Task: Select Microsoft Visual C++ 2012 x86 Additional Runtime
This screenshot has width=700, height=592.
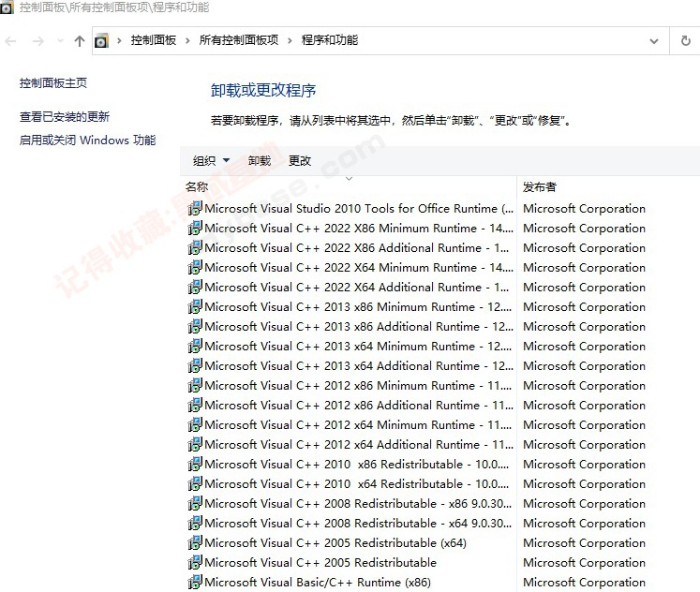Action: tap(359, 405)
